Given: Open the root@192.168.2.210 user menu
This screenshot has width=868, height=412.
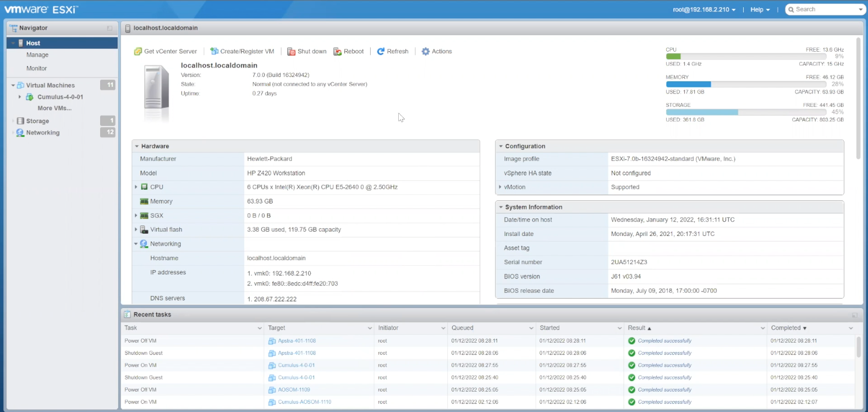Looking at the screenshot, I should [704, 9].
